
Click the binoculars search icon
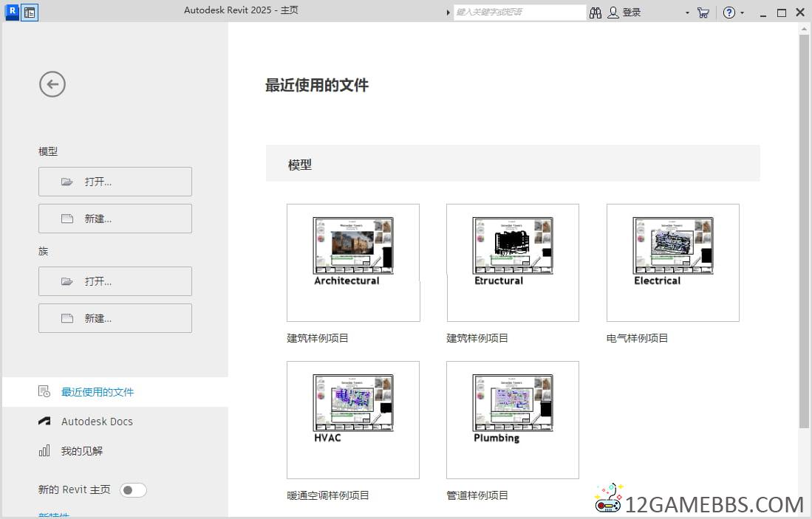(596, 13)
